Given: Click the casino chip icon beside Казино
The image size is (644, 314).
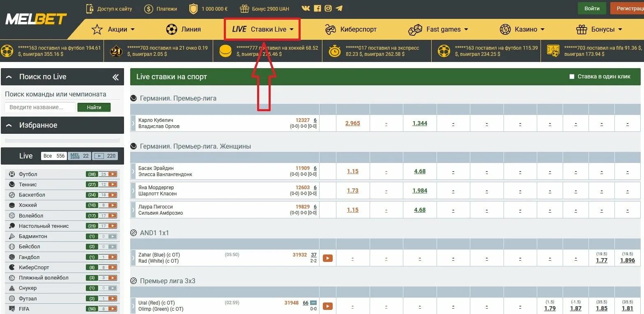Looking at the screenshot, I should pos(505,29).
